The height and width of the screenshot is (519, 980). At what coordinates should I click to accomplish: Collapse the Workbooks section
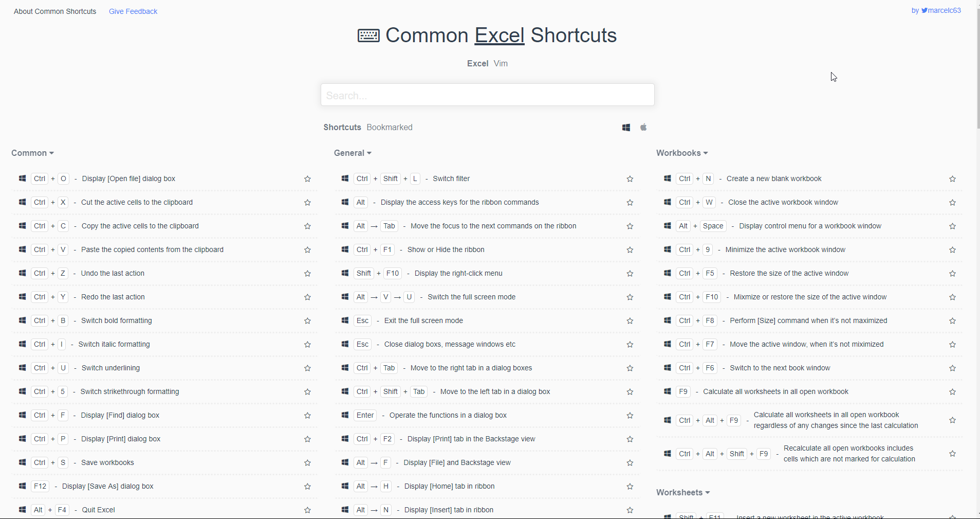pos(682,153)
